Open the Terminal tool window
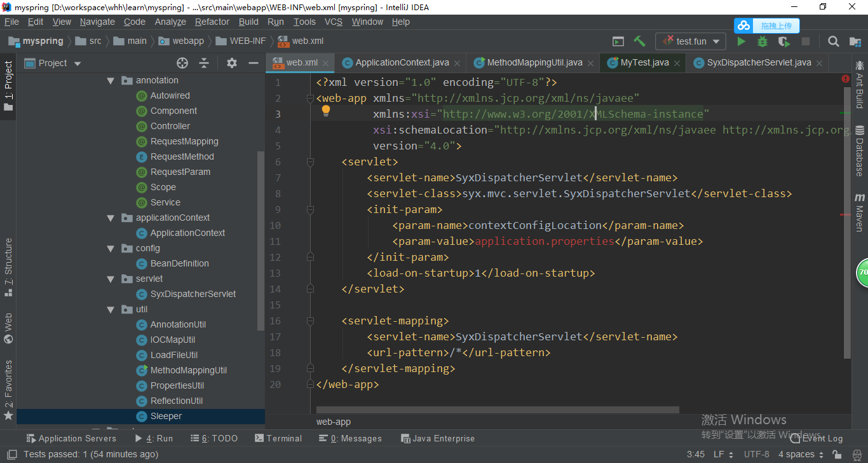 tap(278, 439)
